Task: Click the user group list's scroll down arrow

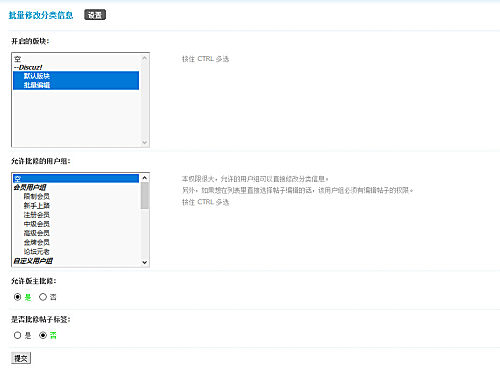Action: [145, 262]
